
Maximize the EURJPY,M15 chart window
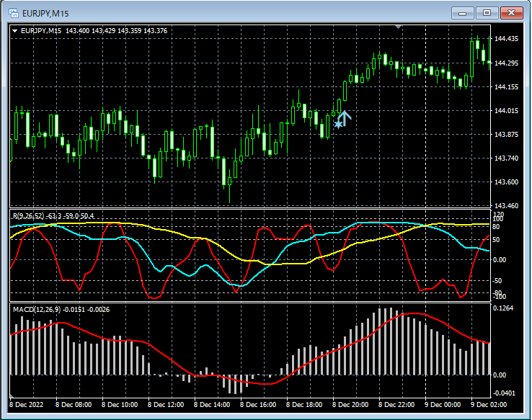487,12
